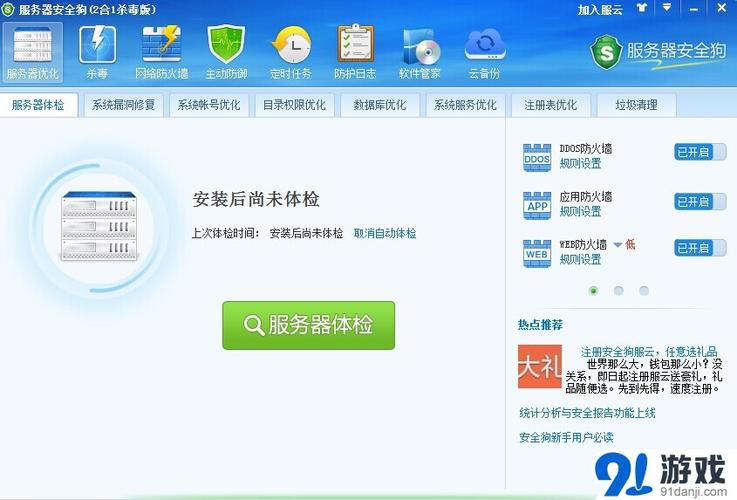Select the second firewall page dot

(x=619, y=291)
